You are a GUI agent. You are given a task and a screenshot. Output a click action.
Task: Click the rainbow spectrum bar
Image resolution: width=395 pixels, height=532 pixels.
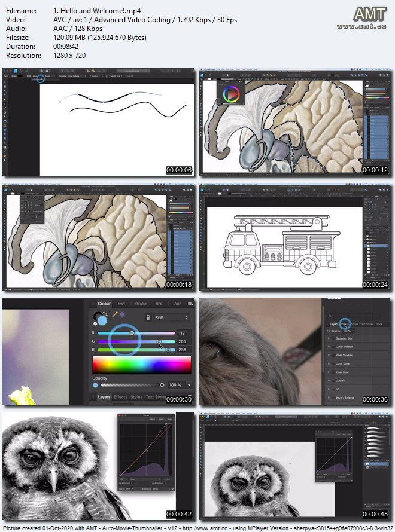point(142,365)
